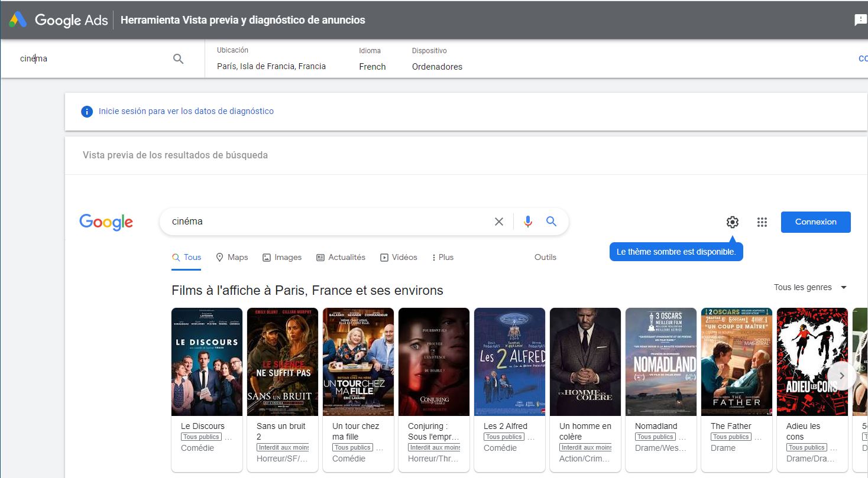Image resolution: width=868 pixels, height=478 pixels.
Task: Click the Films à l'affiche à Paris heading
Action: (307, 291)
